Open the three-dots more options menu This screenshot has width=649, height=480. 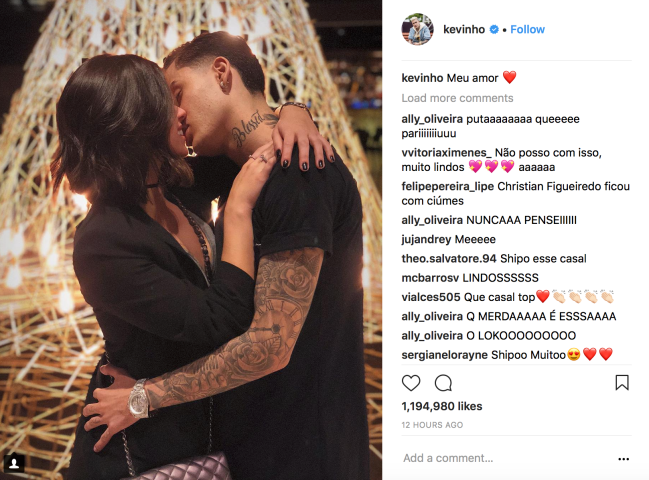tap(624, 459)
